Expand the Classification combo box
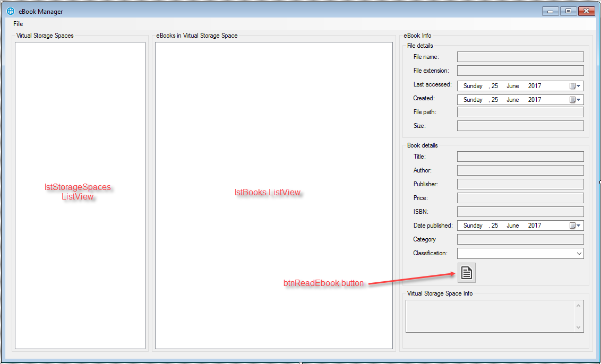 click(x=579, y=253)
